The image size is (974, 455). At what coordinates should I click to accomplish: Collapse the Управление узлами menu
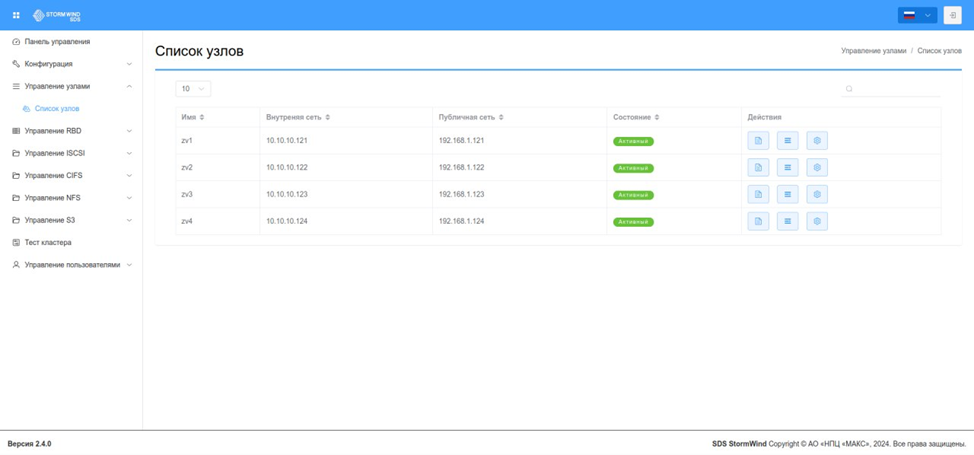(71, 86)
